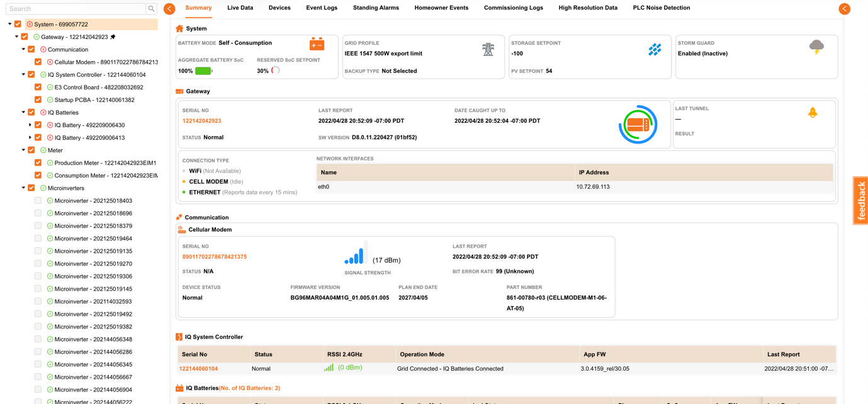Click the IQ Batteries section icon
Image resolution: width=868 pixels, height=404 pixels.
pyautogui.click(x=179, y=388)
